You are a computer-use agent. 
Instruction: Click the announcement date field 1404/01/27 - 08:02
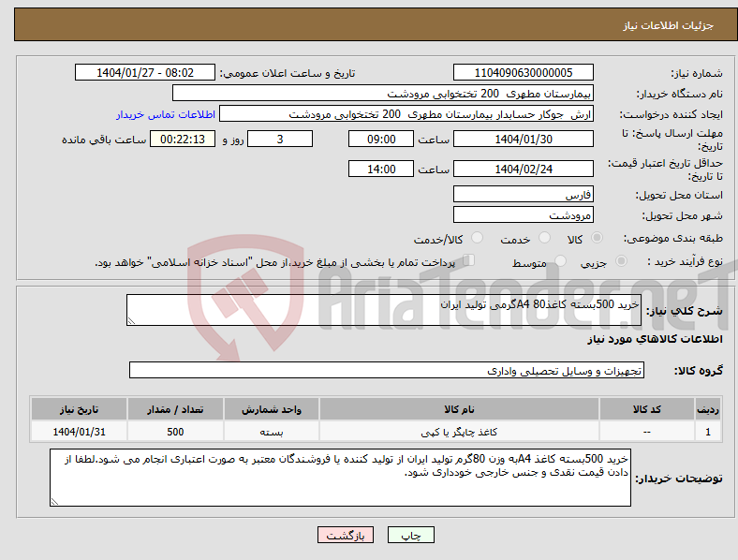pos(145,72)
